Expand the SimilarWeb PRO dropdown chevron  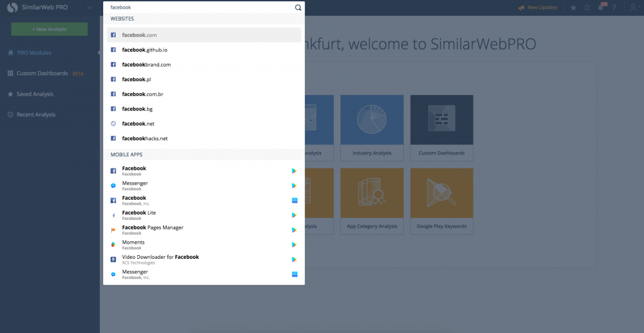click(x=89, y=8)
